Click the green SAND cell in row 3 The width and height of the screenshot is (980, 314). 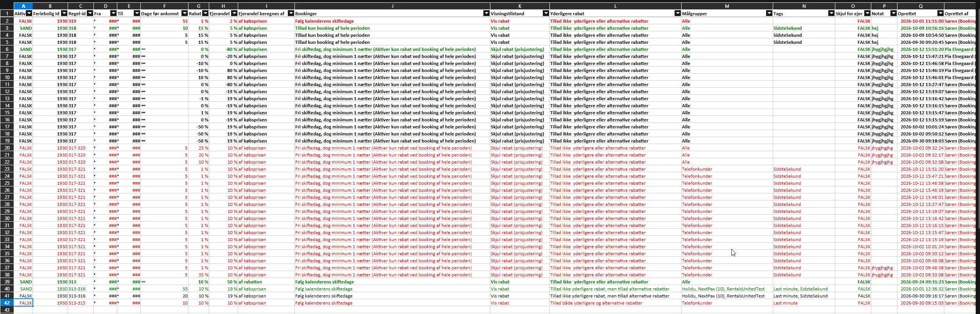23,28
